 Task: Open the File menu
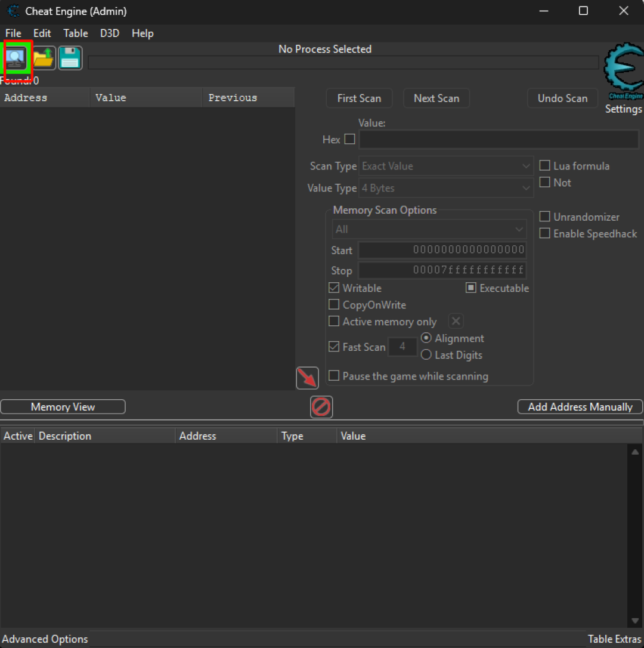click(x=13, y=33)
